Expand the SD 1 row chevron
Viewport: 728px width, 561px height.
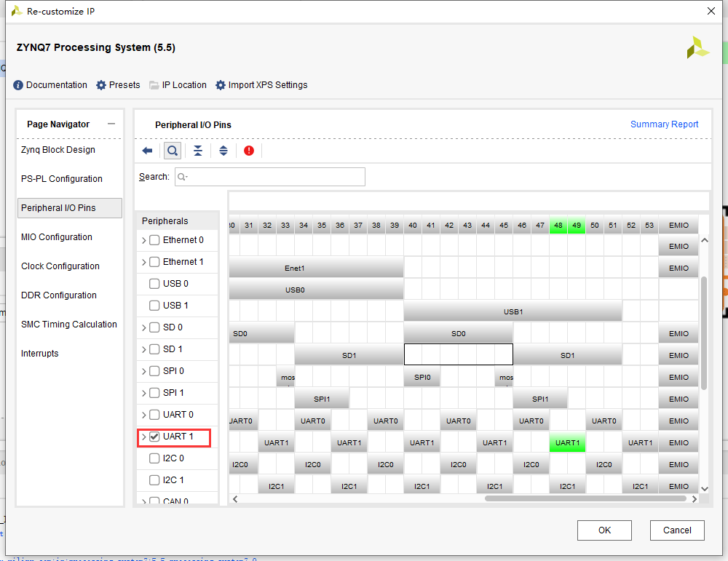[144, 349]
